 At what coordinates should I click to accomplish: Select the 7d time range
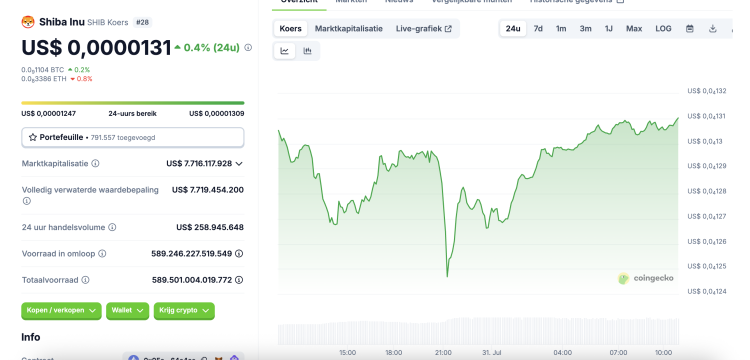(538, 29)
